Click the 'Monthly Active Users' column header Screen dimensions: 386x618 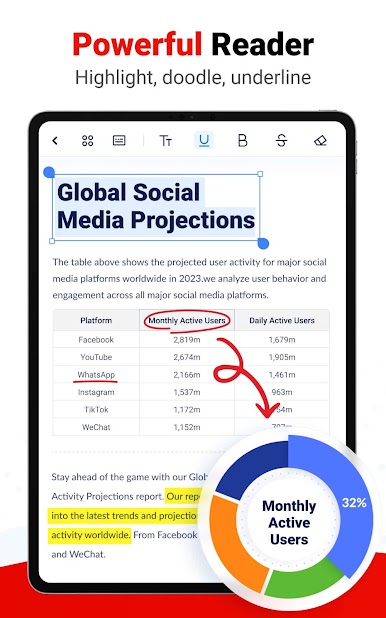[187, 320]
